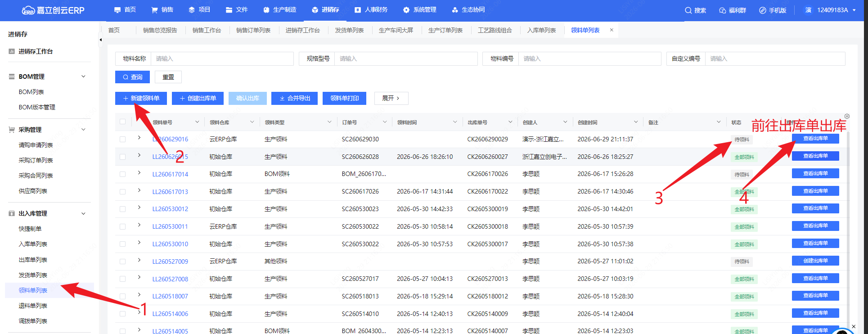
Task: Open BOM版本管理 in the sidebar
Action: [x=37, y=107]
